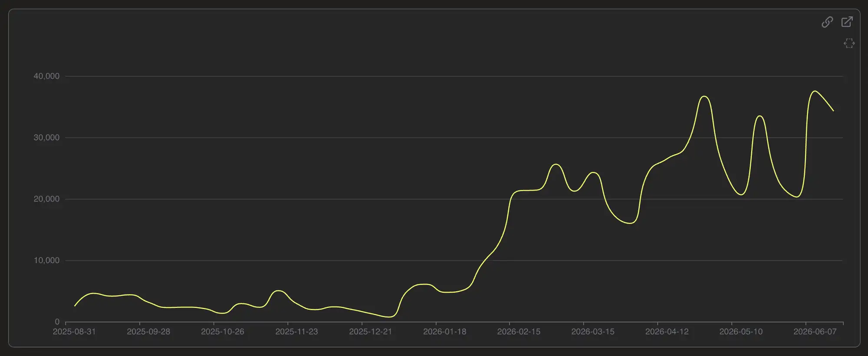Viewport: 868px width, 356px height.
Task: Click the 0 y-axis label
Action: (57, 322)
